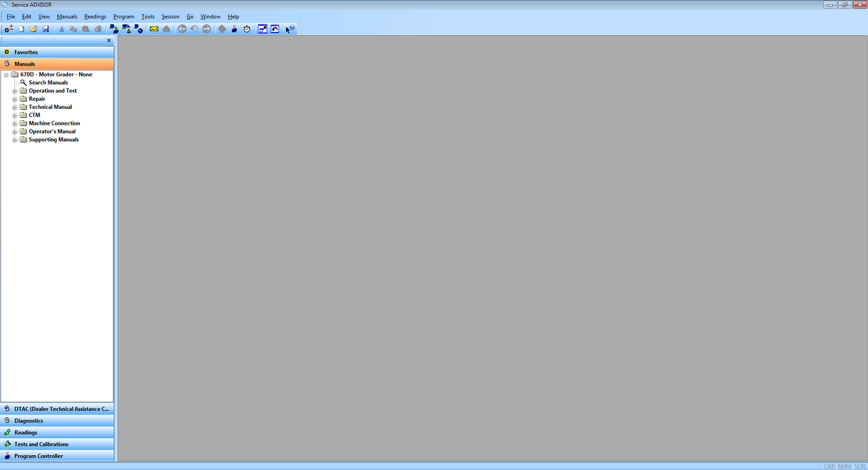868x470 pixels.
Task: Click the greyed Print toolbar icon
Action: [x=98, y=29]
